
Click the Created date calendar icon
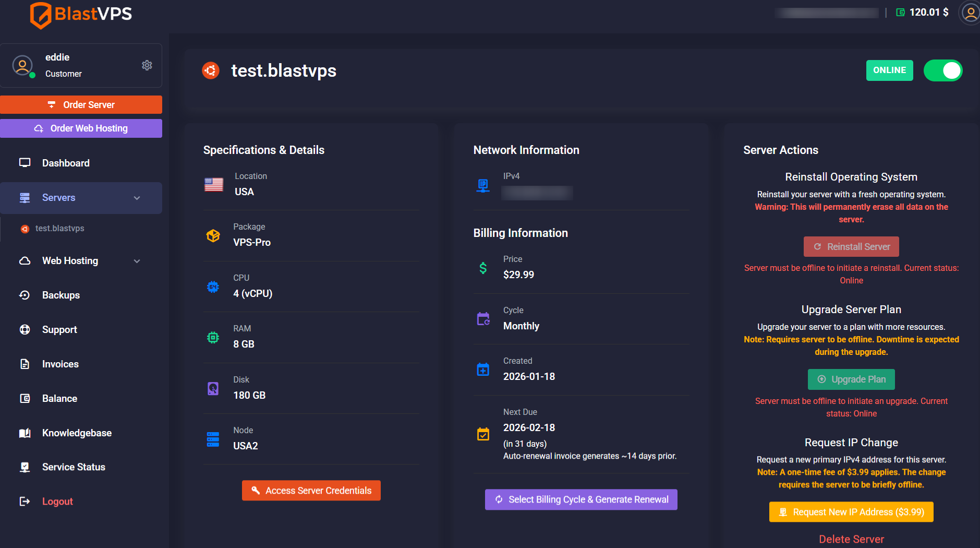[483, 370]
